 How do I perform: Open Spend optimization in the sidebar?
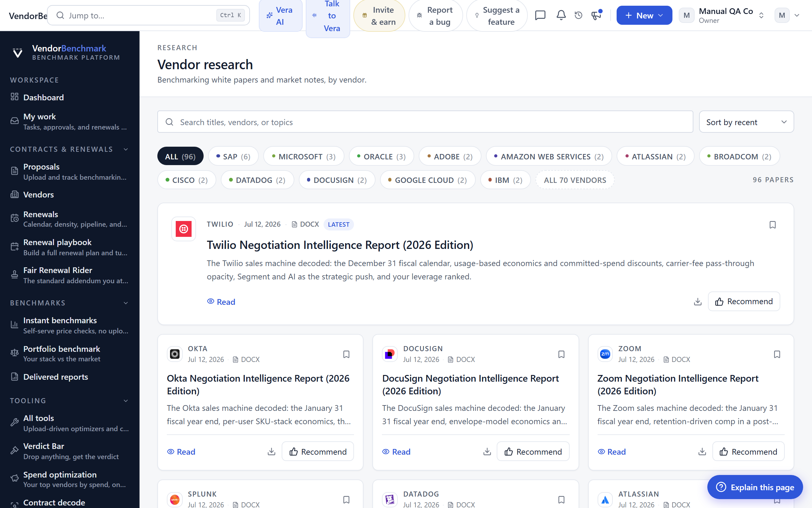click(x=69, y=479)
